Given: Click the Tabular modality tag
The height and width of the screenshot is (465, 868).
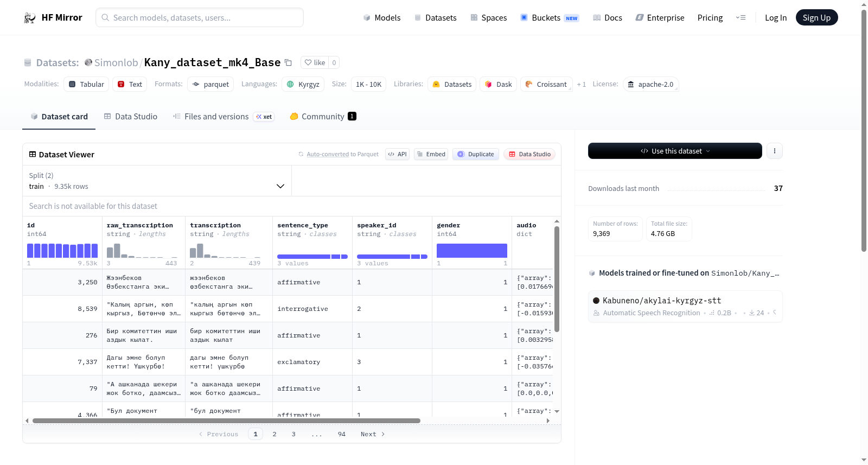Looking at the screenshot, I should (86, 84).
